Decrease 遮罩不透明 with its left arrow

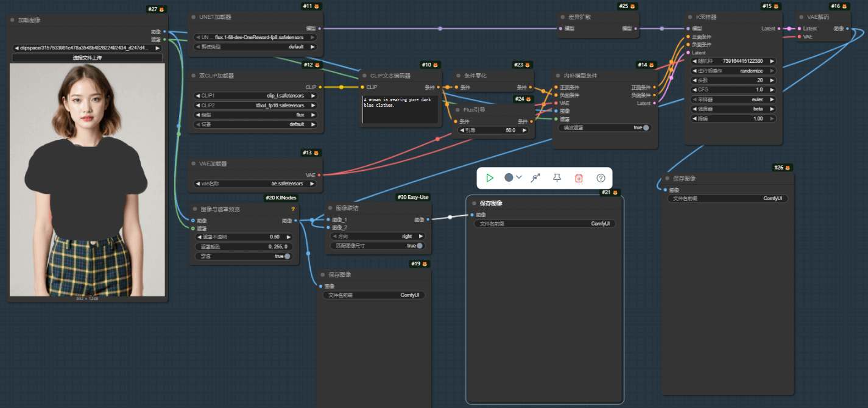coord(199,237)
